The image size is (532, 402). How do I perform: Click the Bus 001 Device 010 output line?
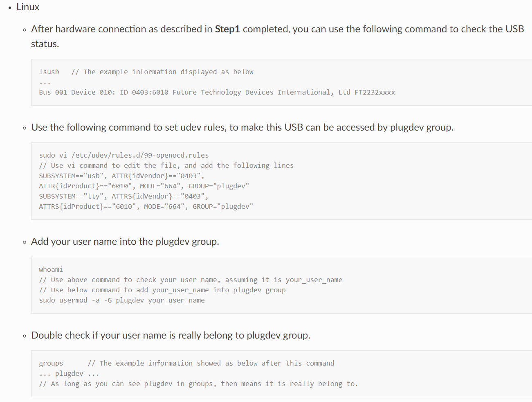(x=217, y=92)
